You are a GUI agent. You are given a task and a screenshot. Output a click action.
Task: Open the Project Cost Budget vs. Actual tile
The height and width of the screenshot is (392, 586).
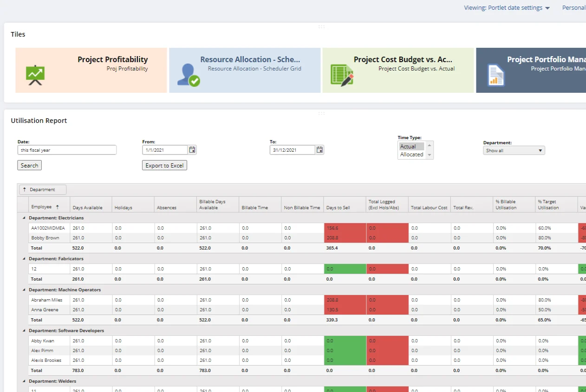[x=398, y=70]
